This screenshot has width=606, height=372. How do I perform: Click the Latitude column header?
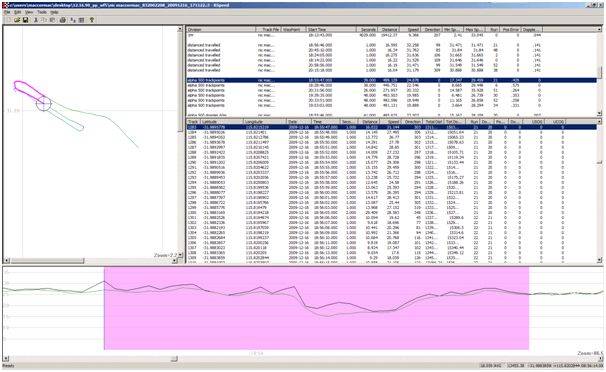[221, 122]
